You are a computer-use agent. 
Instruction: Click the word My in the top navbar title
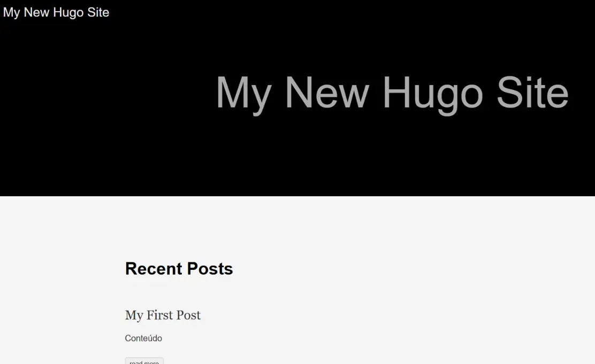[11, 13]
